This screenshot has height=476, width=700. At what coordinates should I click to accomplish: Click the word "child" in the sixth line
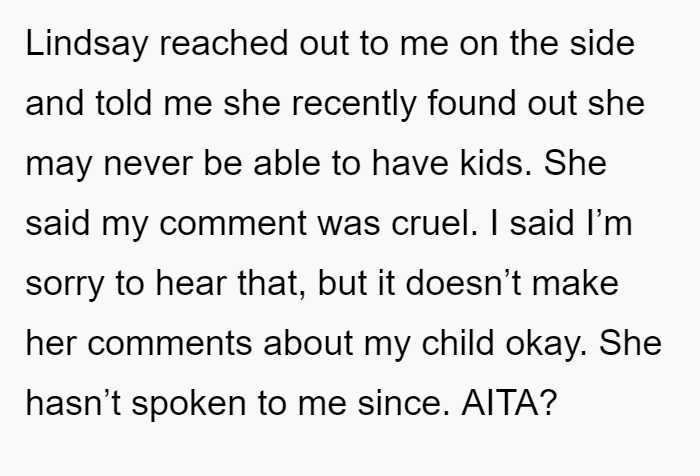click(x=458, y=342)
